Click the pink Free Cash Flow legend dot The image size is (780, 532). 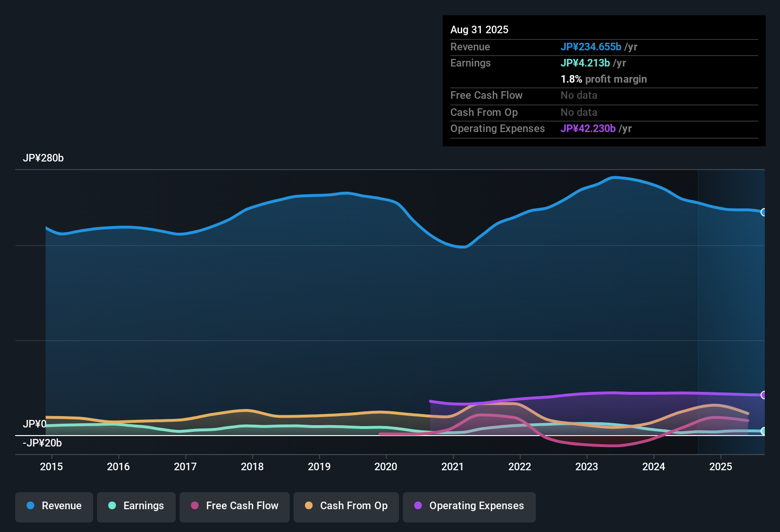click(194, 506)
